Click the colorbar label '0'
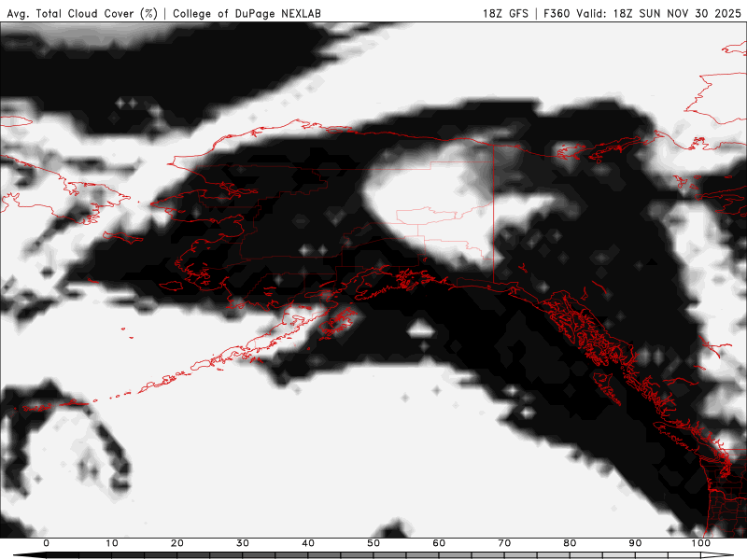Viewport: 747px width, 560px height. click(46, 543)
